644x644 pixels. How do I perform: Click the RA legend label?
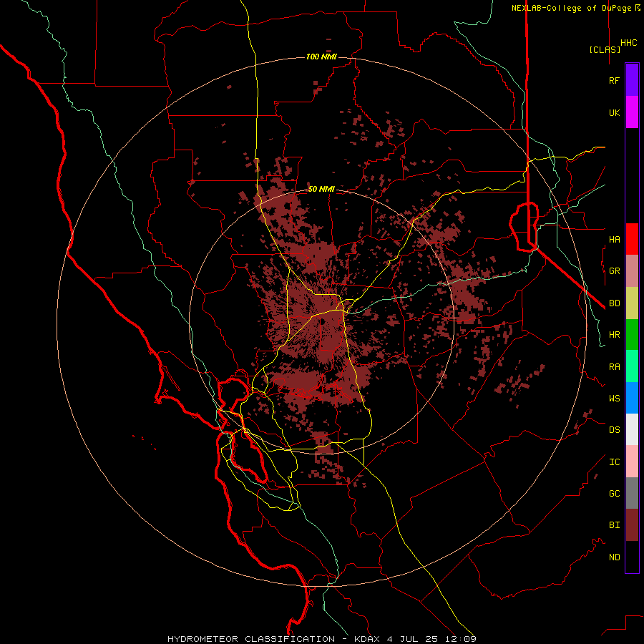coord(614,367)
